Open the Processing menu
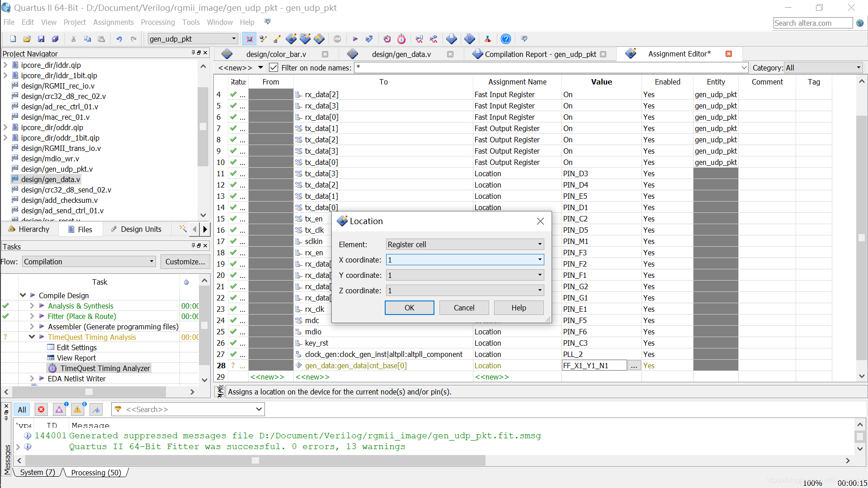The height and width of the screenshot is (488, 868). click(157, 22)
